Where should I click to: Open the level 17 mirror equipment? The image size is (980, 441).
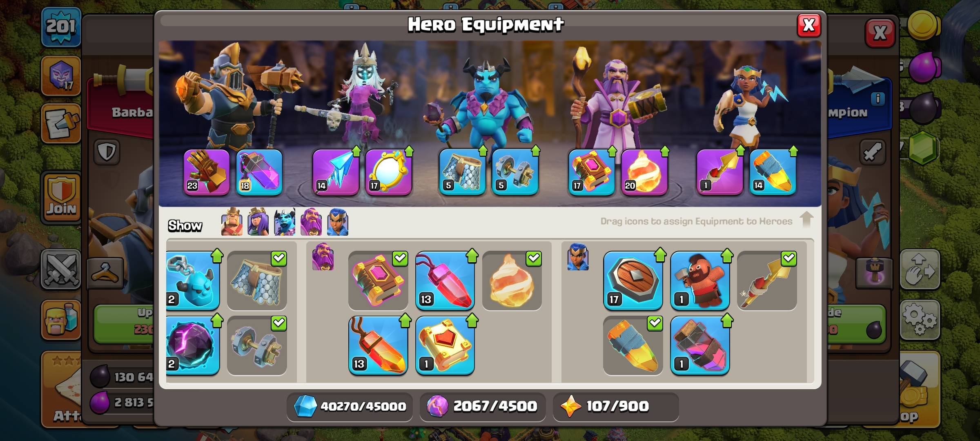pyautogui.click(x=388, y=172)
